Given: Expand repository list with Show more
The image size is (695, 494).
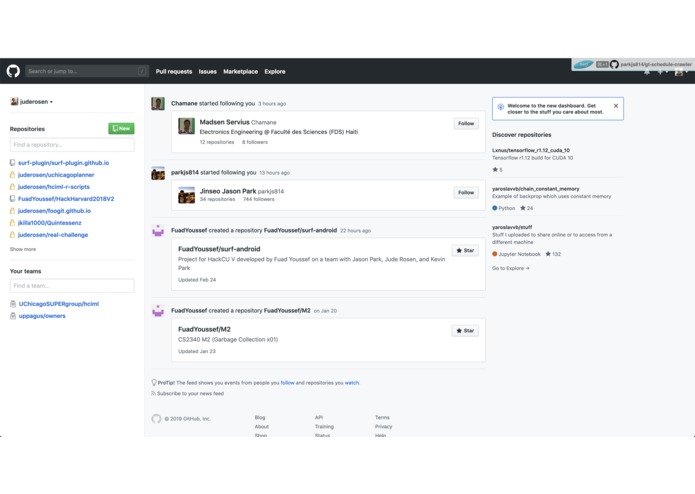Looking at the screenshot, I should (x=23, y=249).
